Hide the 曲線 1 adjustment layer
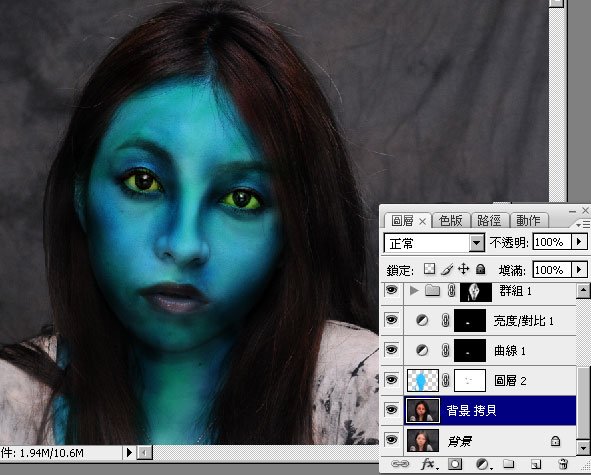The width and height of the screenshot is (591, 475). pyautogui.click(x=392, y=350)
